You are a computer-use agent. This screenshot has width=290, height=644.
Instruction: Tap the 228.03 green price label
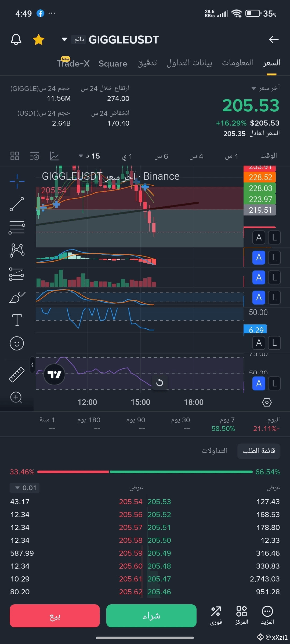tap(260, 188)
